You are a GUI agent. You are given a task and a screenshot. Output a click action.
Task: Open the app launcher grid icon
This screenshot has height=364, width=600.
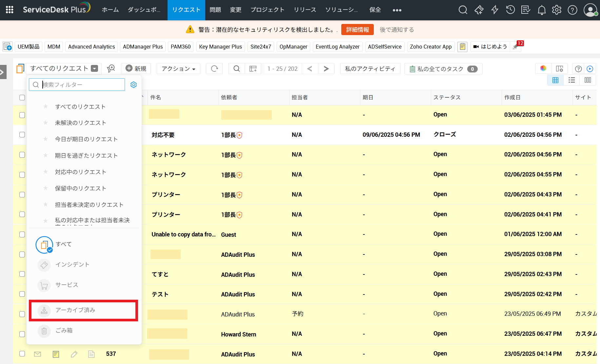tap(10, 10)
